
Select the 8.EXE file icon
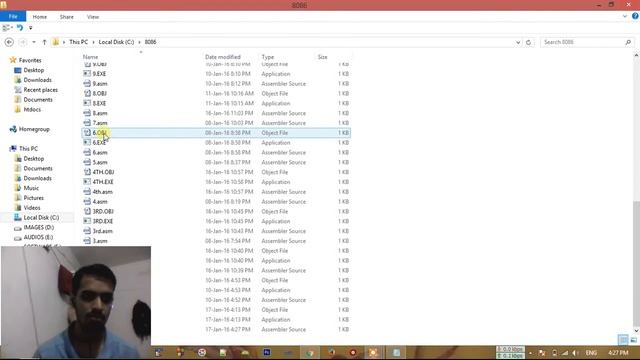[87, 103]
